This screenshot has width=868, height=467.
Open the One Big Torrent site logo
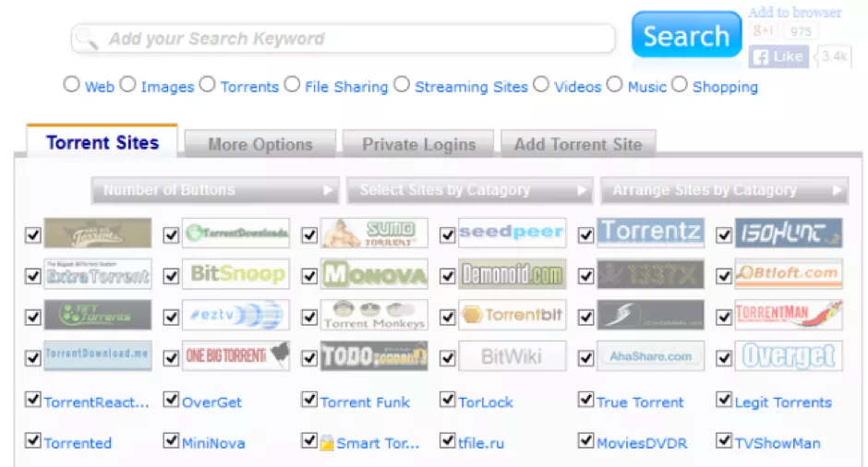click(235, 355)
